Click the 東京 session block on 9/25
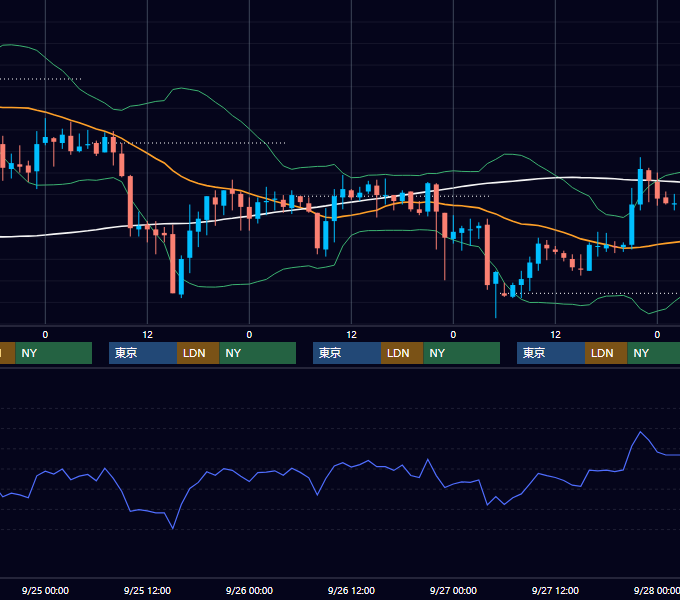This screenshot has height=600, width=680. pyautogui.click(x=143, y=353)
